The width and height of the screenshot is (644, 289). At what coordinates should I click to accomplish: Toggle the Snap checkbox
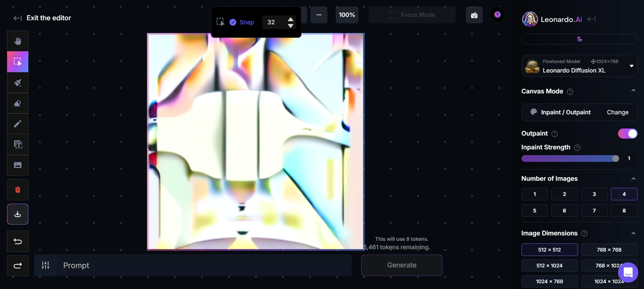click(233, 22)
